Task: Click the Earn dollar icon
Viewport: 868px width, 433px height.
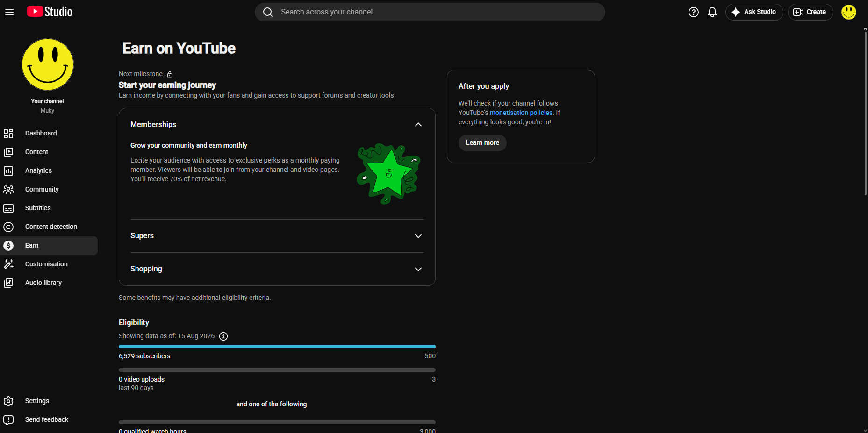Action: [8, 246]
